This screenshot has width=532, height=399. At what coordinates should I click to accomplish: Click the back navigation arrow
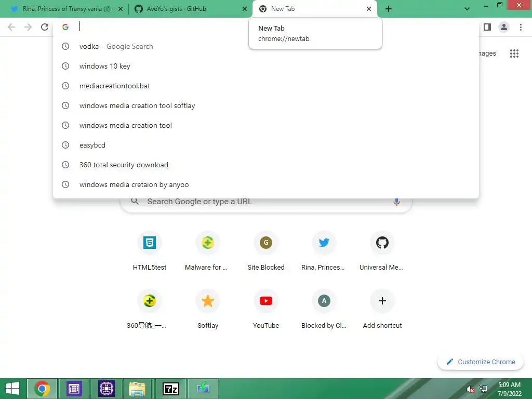[x=11, y=27]
